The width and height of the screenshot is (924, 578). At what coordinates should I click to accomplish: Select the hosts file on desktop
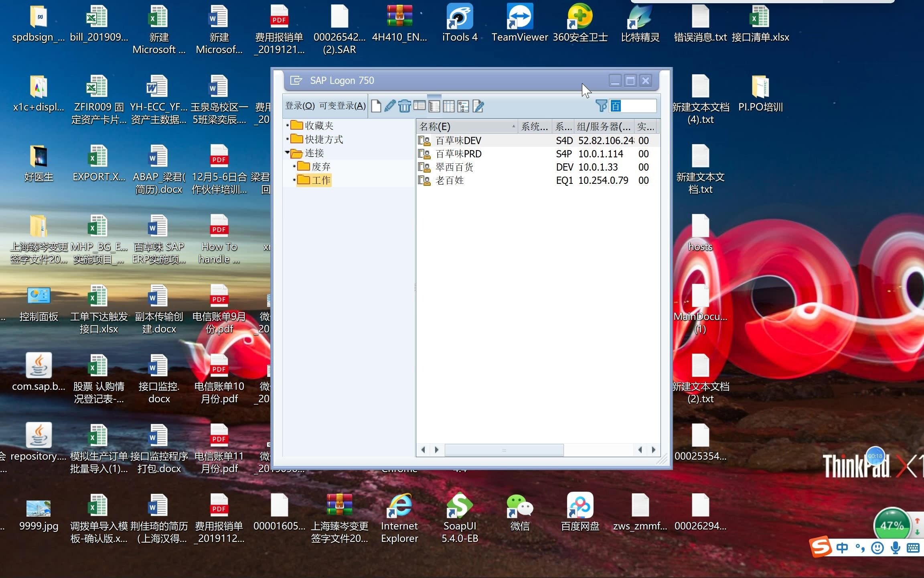click(x=700, y=233)
